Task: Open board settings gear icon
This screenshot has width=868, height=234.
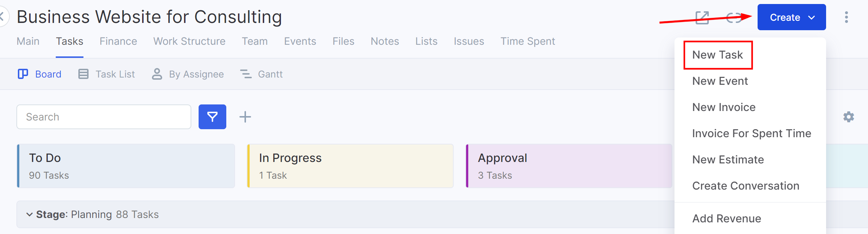Action: (x=848, y=117)
